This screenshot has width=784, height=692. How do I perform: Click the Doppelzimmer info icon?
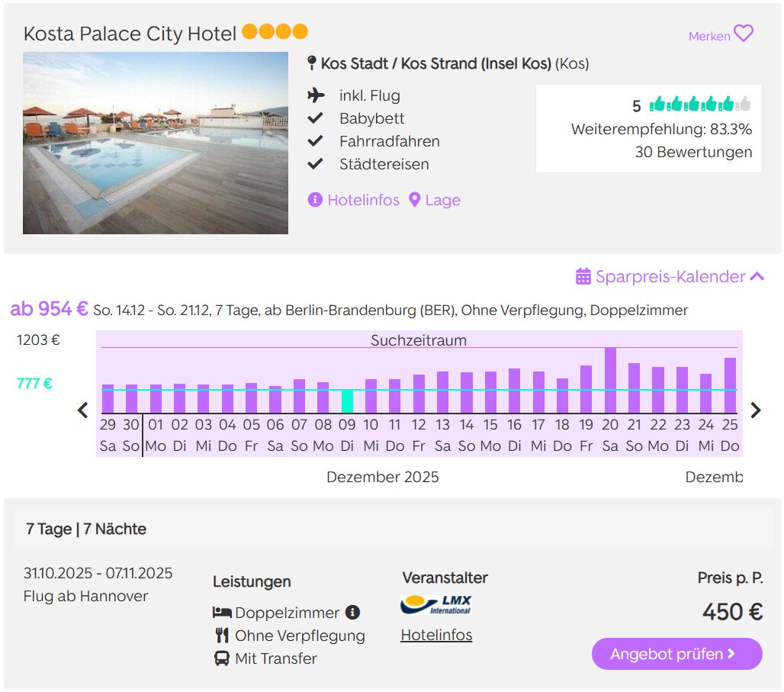(x=352, y=612)
